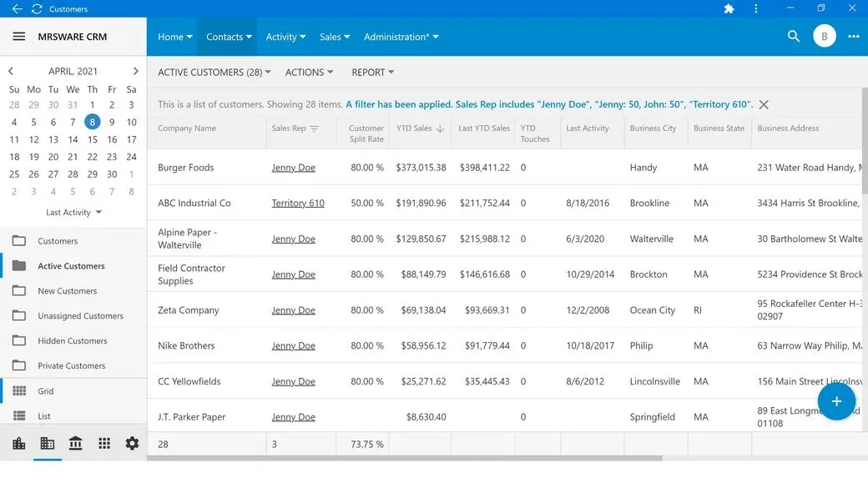
Task: Go to next month in calendar
Action: tap(135, 72)
